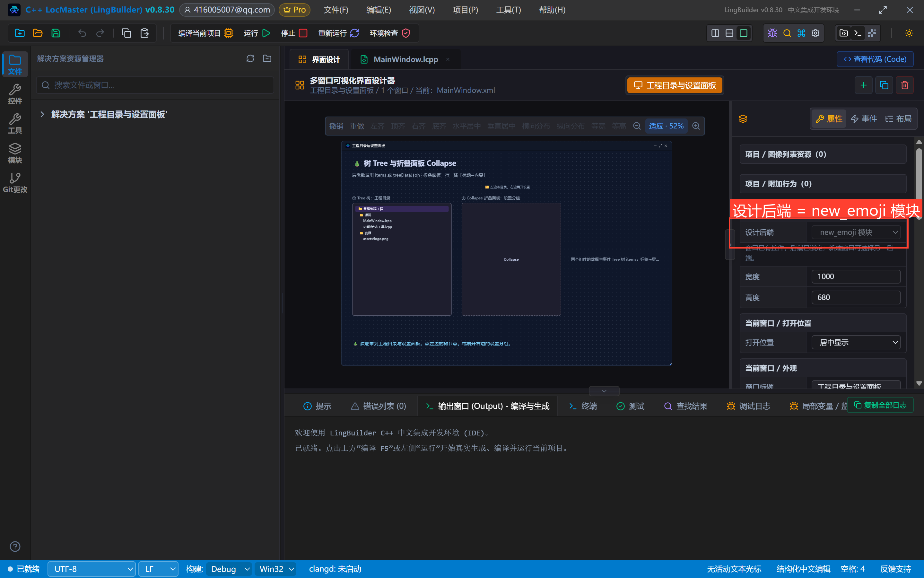The width and height of the screenshot is (924, 578).
Task: Click the zoom out magnifier icon
Action: [x=637, y=126]
